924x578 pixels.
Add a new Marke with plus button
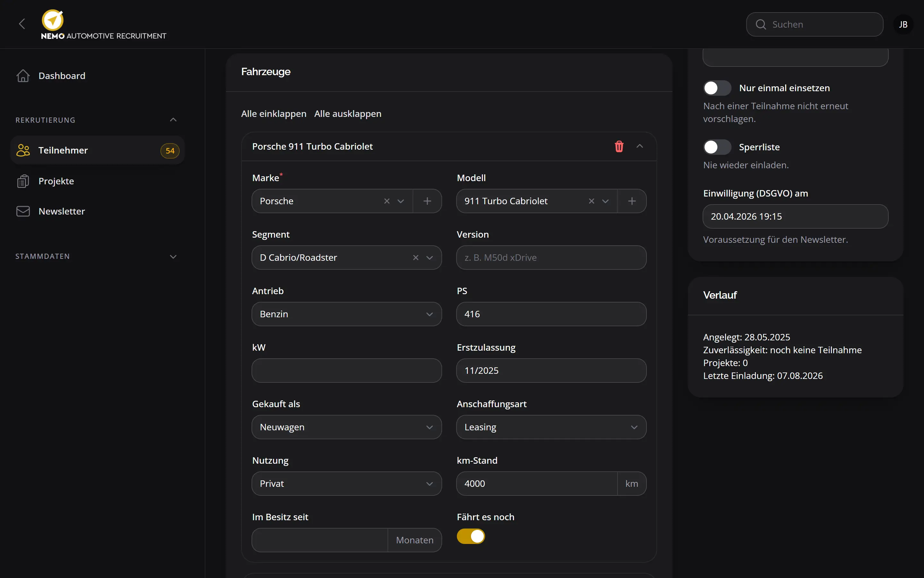[x=427, y=201]
